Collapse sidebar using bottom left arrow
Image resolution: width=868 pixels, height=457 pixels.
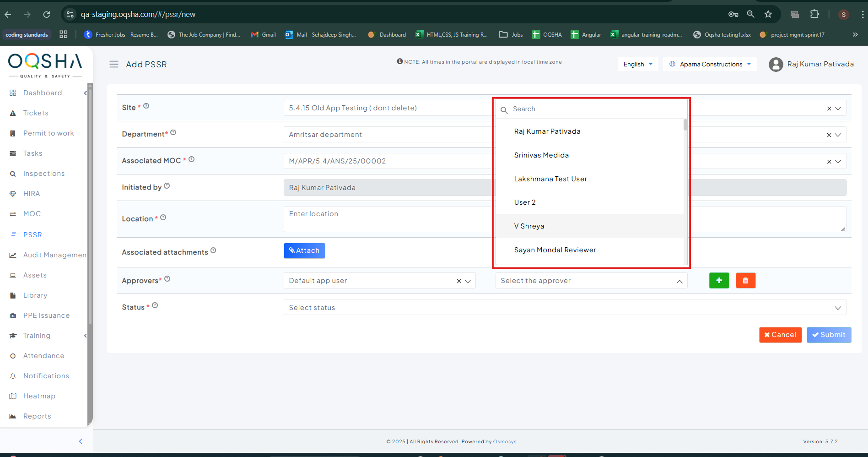81,441
